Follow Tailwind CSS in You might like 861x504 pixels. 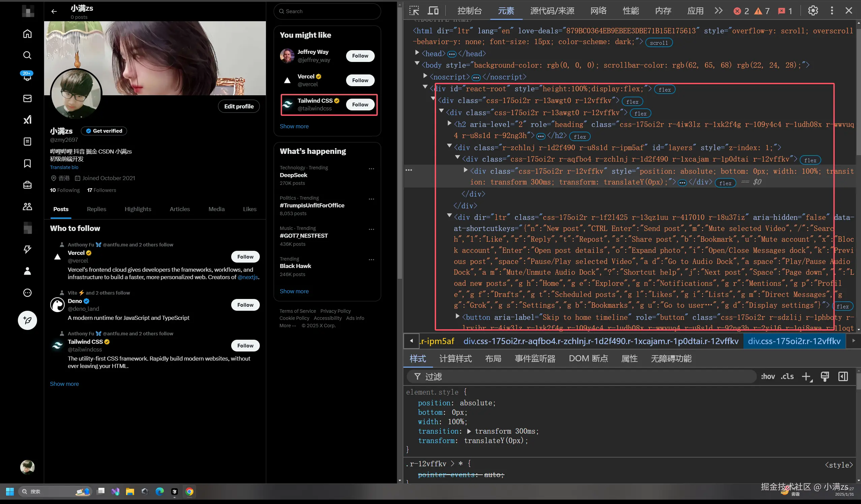(x=360, y=104)
